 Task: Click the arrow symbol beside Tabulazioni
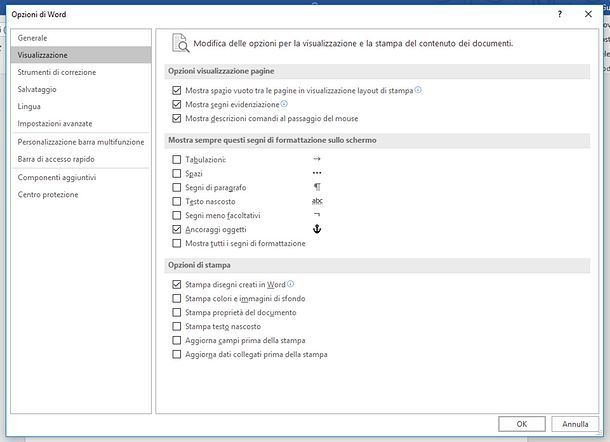[317, 159]
